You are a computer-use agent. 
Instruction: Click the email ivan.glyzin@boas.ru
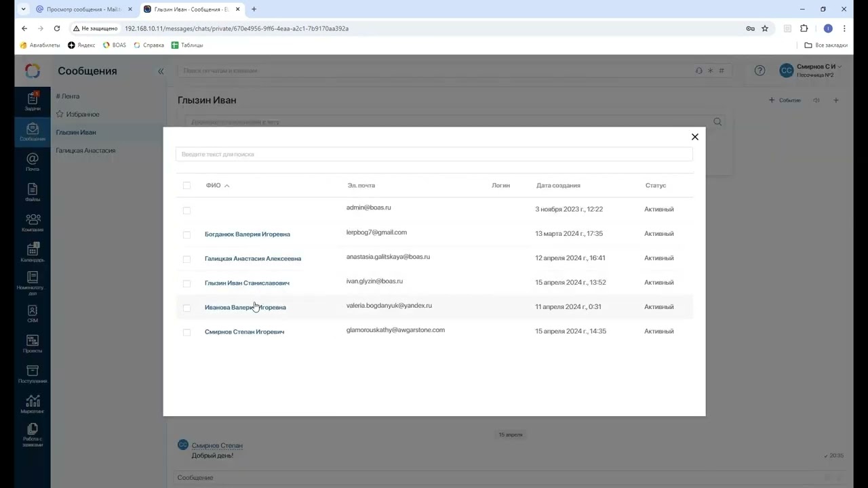[374, 281]
